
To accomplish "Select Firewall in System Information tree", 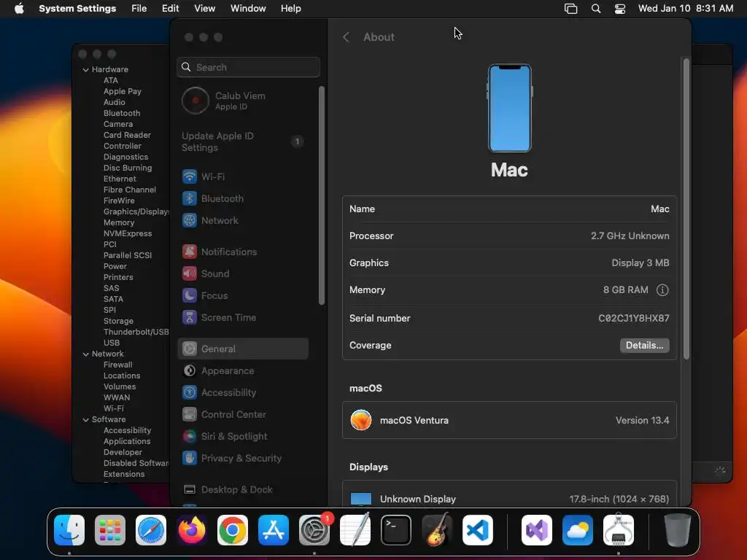I will tap(118, 365).
